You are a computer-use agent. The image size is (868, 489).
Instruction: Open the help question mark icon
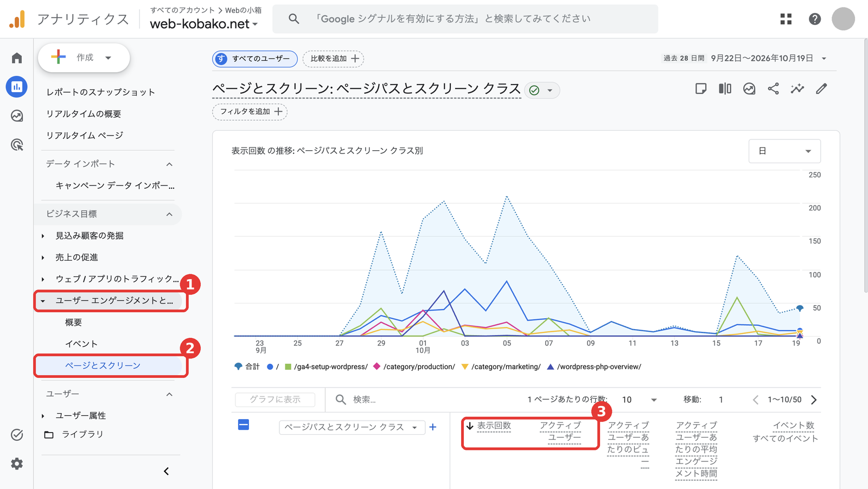pyautogui.click(x=814, y=19)
